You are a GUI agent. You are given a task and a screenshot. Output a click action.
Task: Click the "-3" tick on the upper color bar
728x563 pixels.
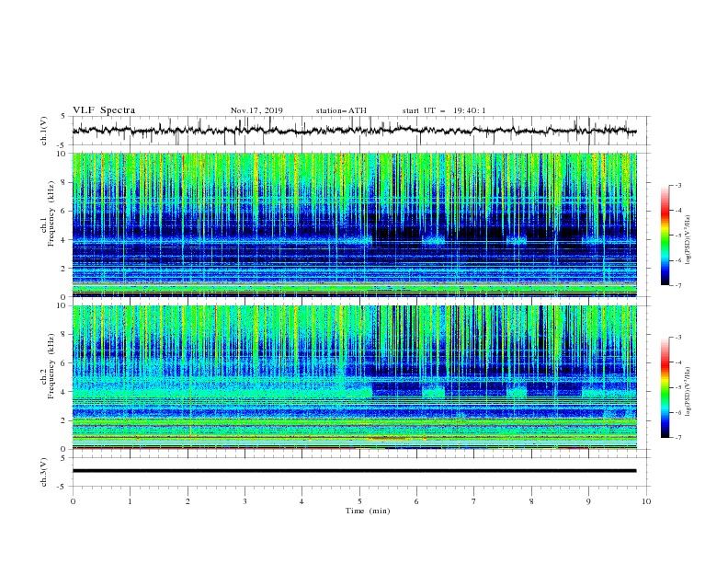(677, 185)
